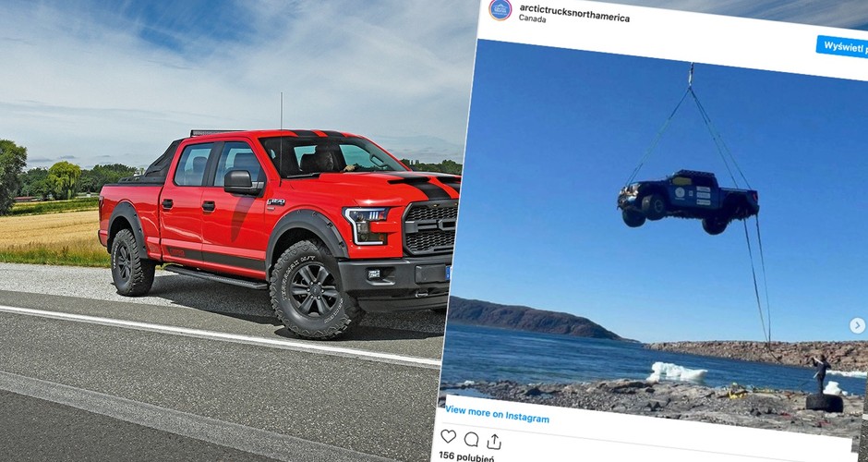
Task: Click the share arrow icon under the post
Action: [494, 442]
